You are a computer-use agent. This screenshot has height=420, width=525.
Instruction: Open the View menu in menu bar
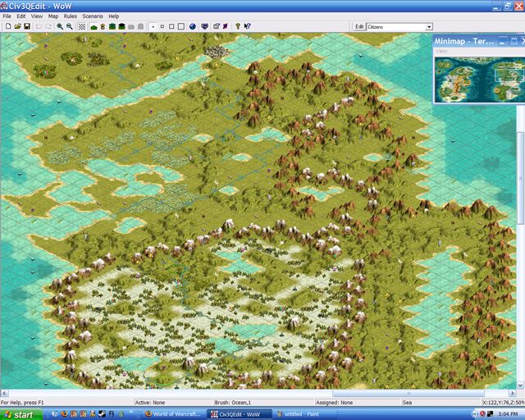click(37, 16)
